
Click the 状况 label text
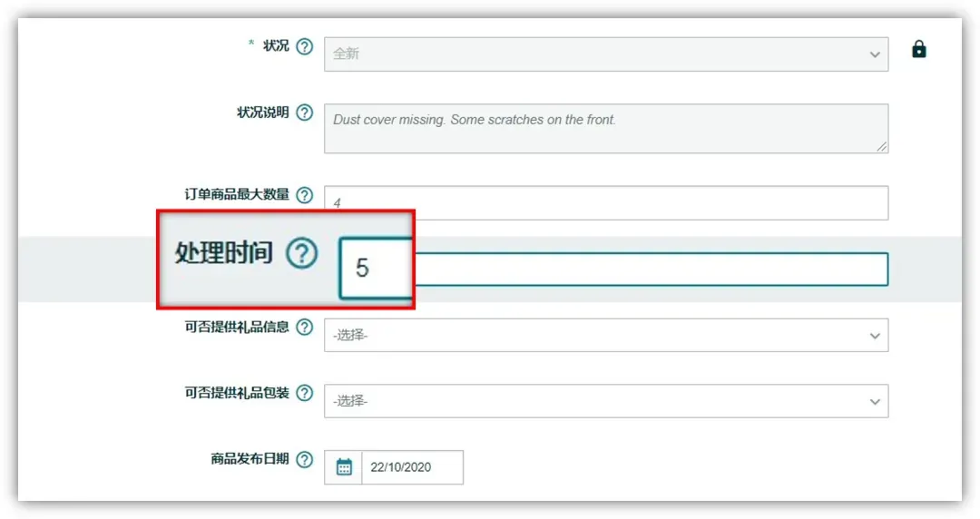tap(276, 45)
